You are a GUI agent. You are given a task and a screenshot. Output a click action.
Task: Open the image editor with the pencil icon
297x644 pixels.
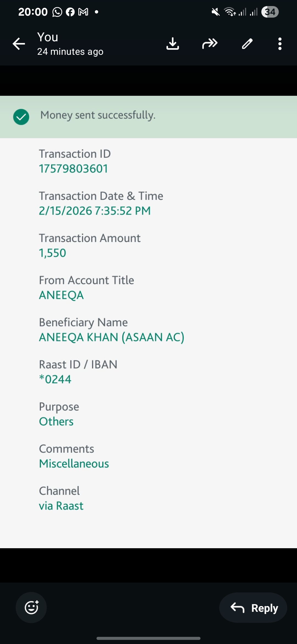(x=247, y=44)
